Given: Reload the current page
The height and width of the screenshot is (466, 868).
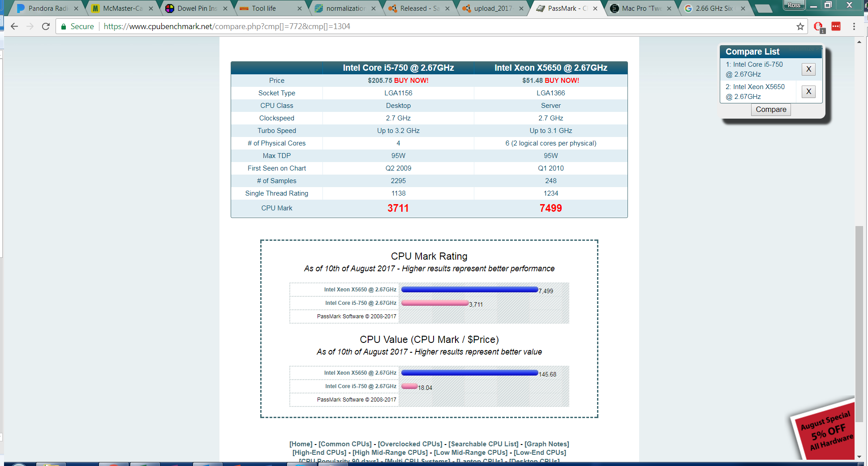Looking at the screenshot, I should [x=46, y=26].
